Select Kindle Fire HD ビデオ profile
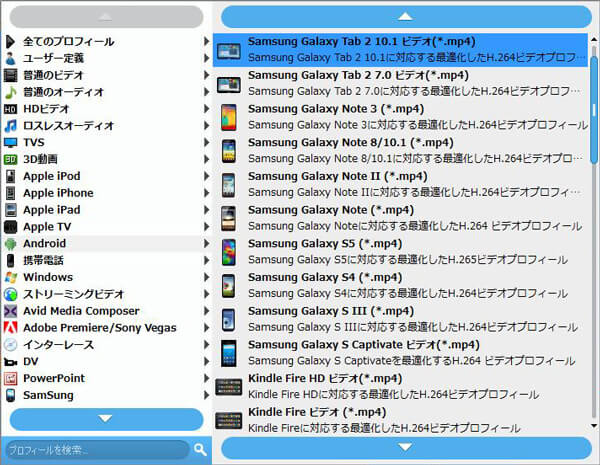Image resolution: width=600 pixels, height=465 pixels. pos(400,387)
